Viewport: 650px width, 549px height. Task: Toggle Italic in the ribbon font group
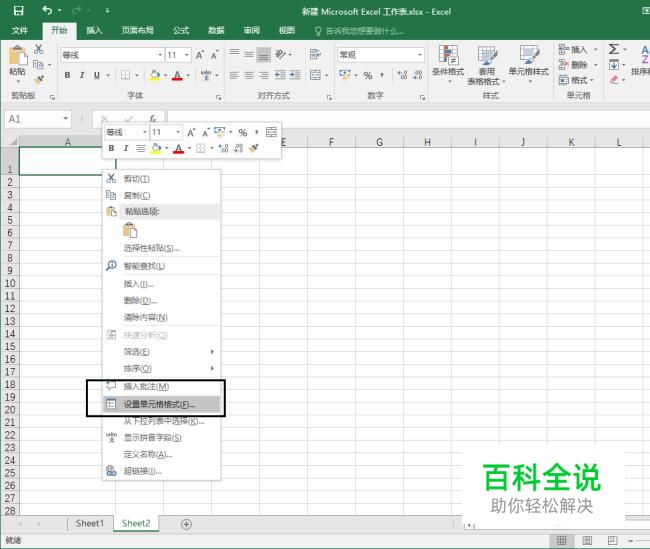(82, 75)
